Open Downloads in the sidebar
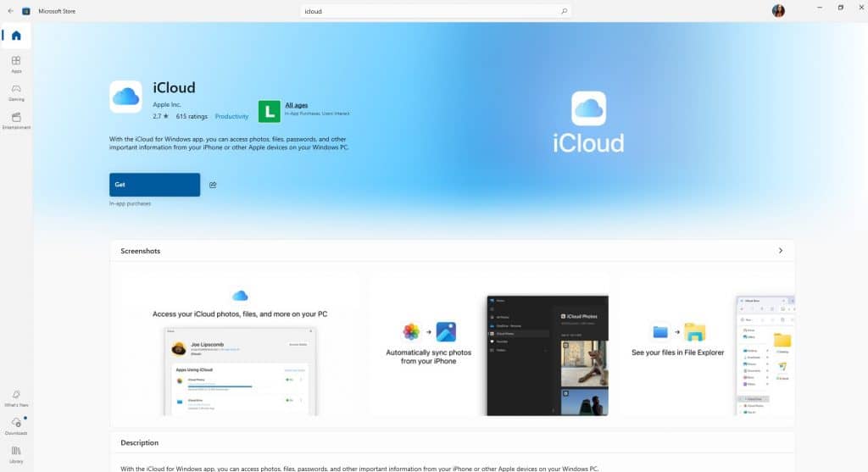868x472 pixels. point(16,426)
